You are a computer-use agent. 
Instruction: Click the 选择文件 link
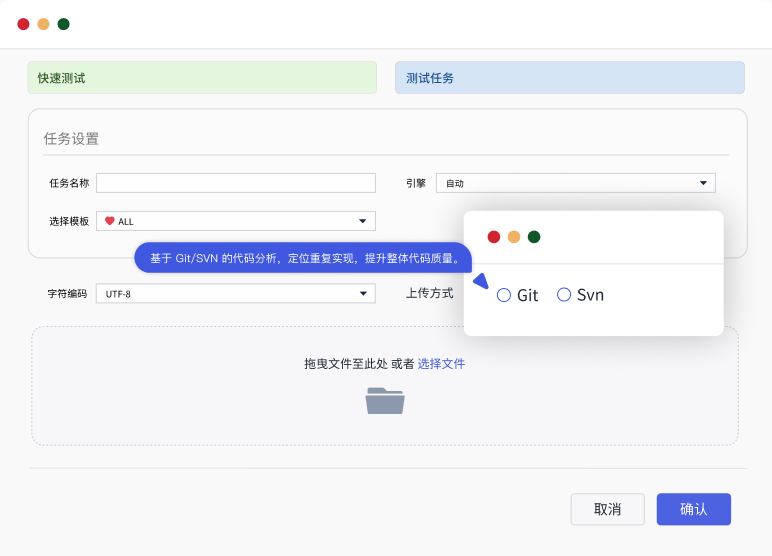click(441, 364)
